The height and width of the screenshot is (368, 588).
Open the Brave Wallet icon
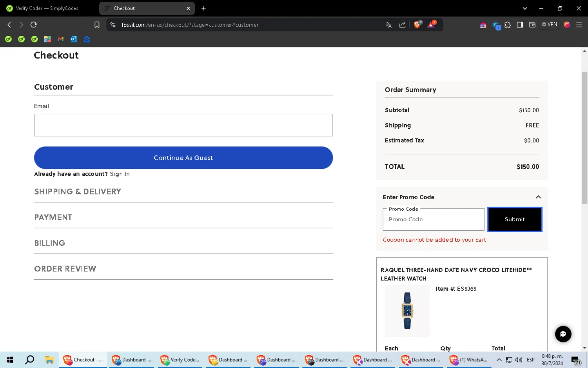pos(532,25)
